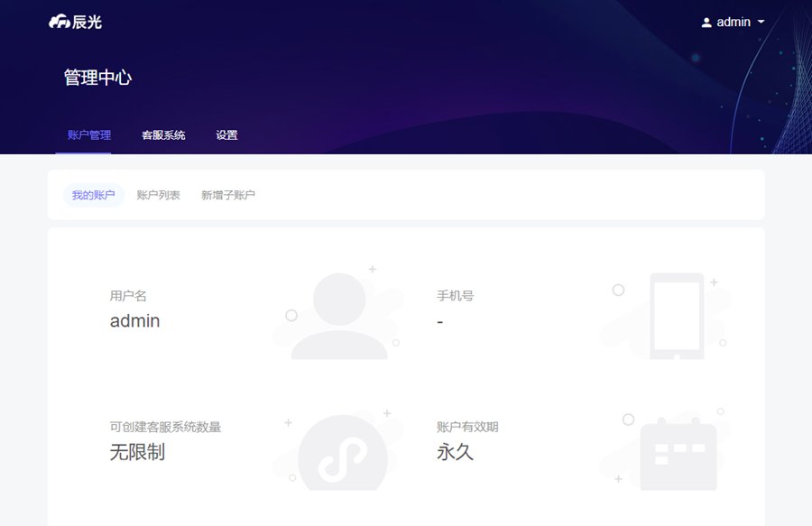Click the 无限制 quota value

pyautogui.click(x=137, y=452)
